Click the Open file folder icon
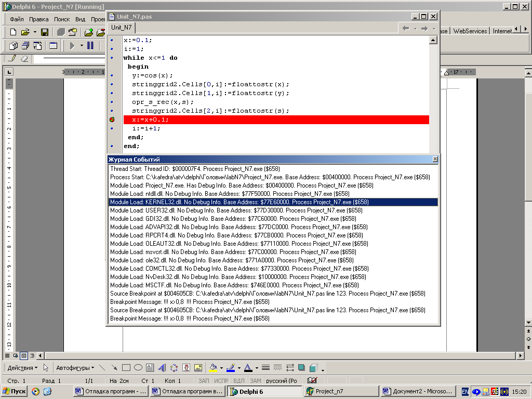Viewport: 532px width, 399px height. click(25, 32)
